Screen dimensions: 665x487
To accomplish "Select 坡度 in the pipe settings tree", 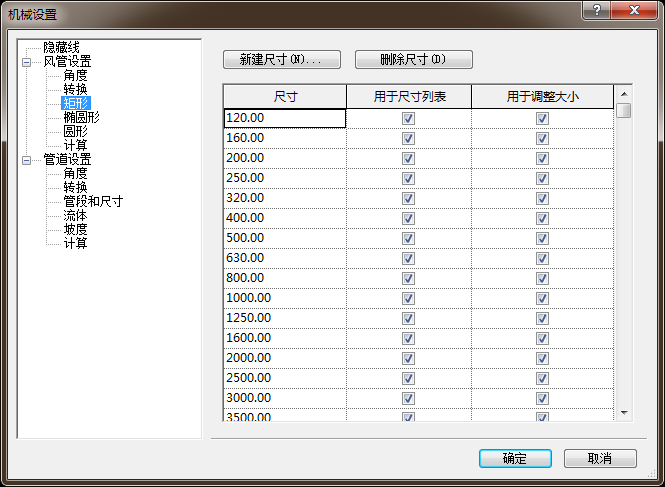I will pyautogui.click(x=75, y=229).
